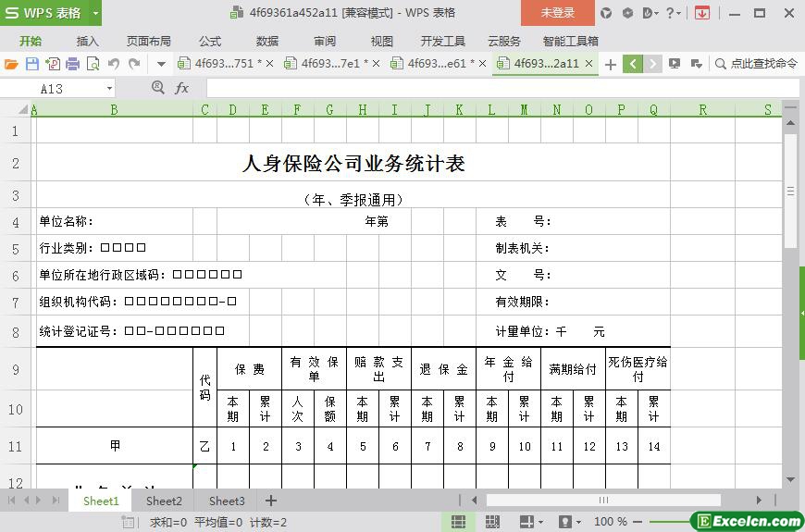Click the 未登录 login button
This screenshot has height=532, width=805.
point(558,13)
